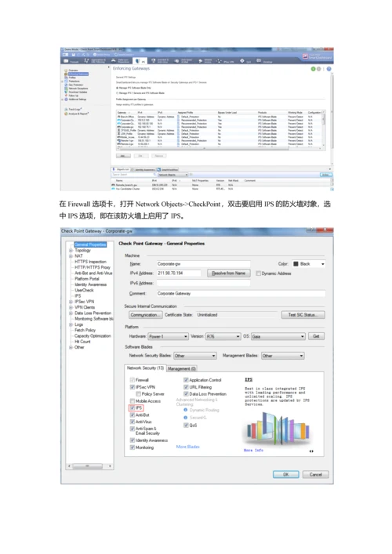392x554 pixels.
Task: Select Manage IPS Software Blade Only radio
Action: coord(118,88)
